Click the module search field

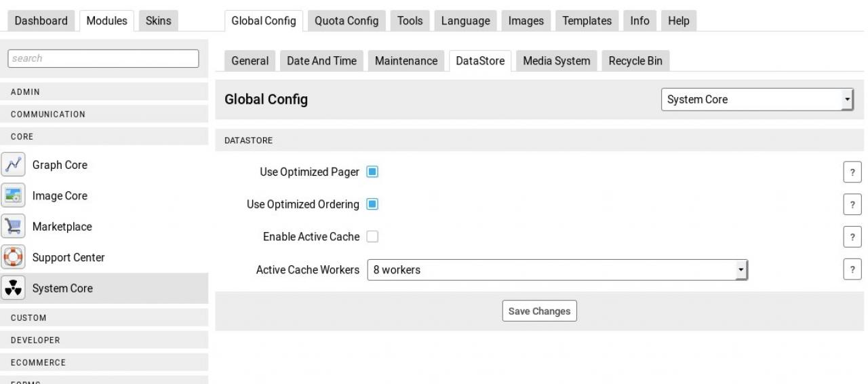coord(103,58)
